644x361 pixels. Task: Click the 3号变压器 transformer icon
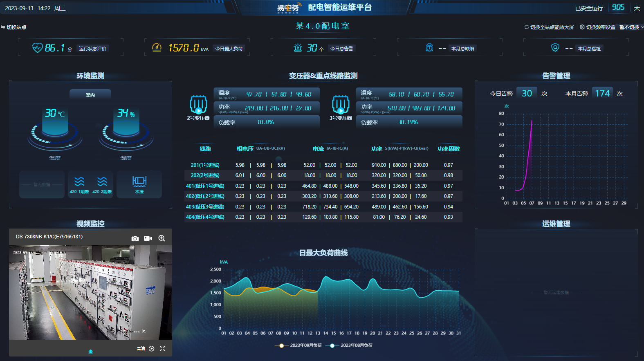tap(341, 105)
